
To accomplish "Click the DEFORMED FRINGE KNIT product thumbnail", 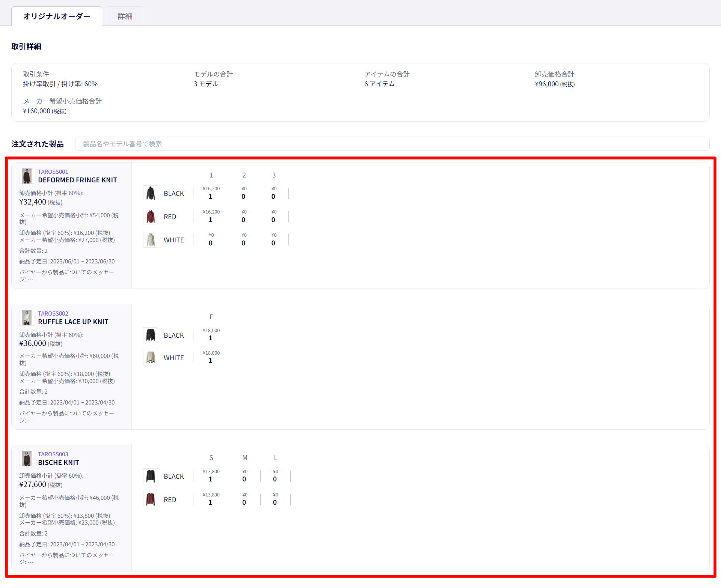I will [27, 176].
